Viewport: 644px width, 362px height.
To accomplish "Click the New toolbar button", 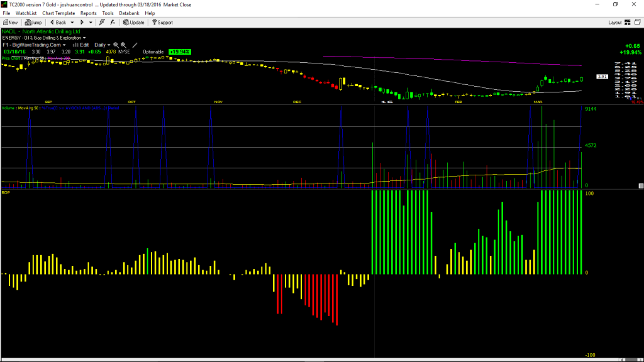I will (10, 23).
